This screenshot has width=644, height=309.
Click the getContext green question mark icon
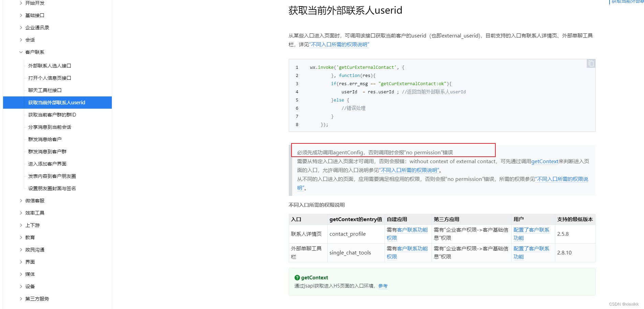click(297, 278)
